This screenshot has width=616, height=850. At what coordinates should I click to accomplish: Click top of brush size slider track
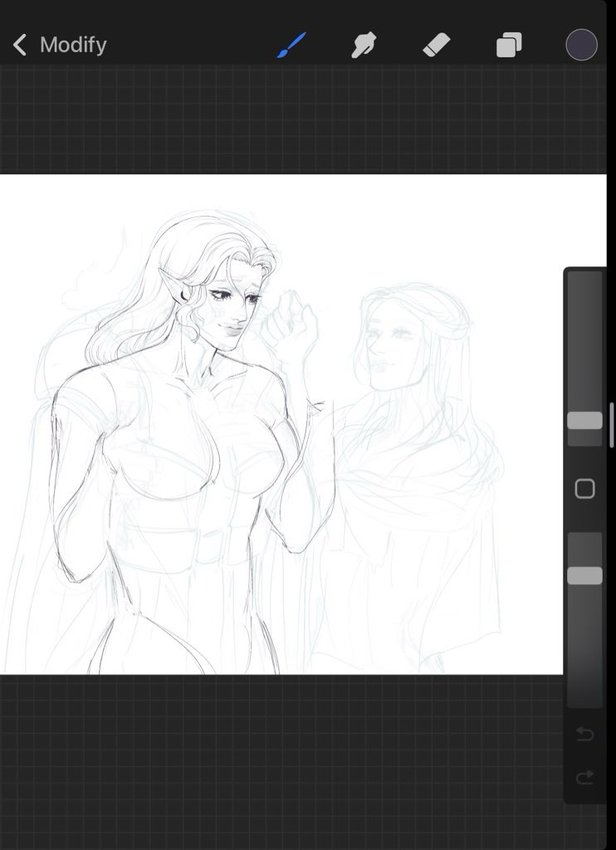tap(584, 282)
